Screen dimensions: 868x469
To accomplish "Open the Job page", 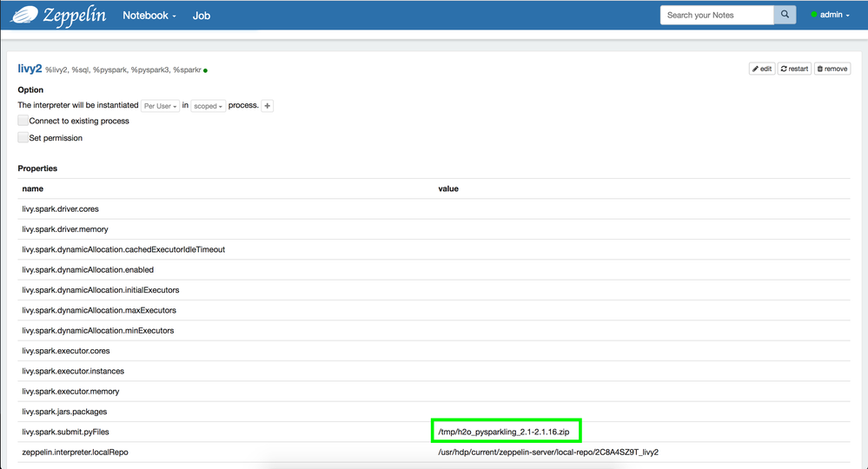I will [x=201, y=16].
